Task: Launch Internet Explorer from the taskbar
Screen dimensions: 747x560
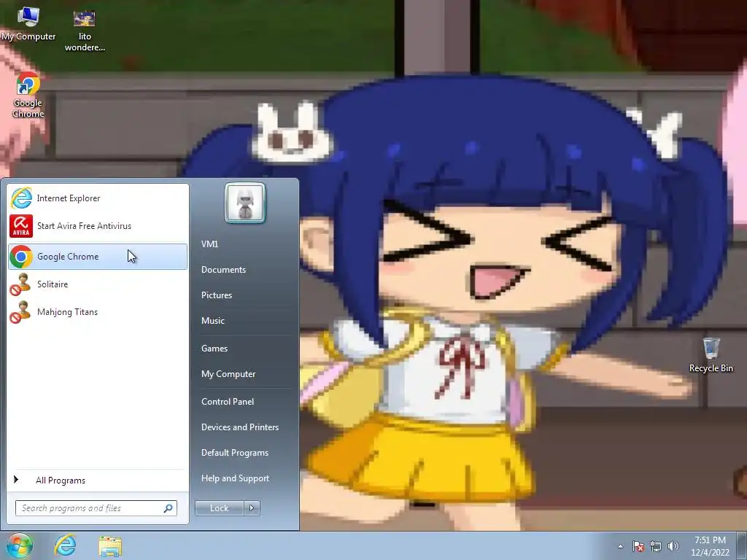Action: [x=65, y=545]
